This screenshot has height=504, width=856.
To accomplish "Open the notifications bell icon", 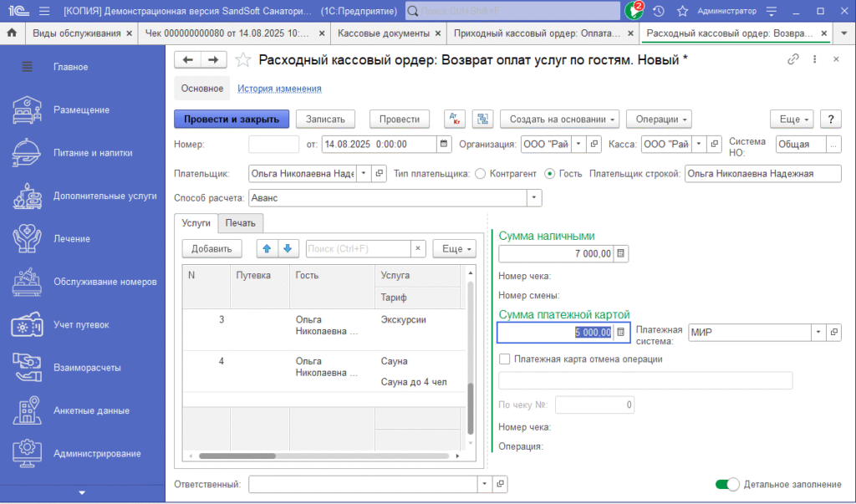I will coord(634,11).
